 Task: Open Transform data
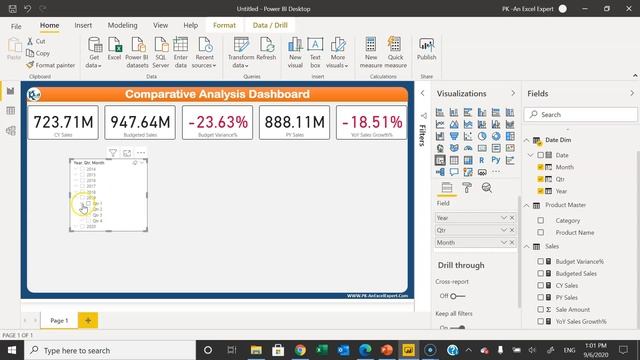click(x=241, y=52)
